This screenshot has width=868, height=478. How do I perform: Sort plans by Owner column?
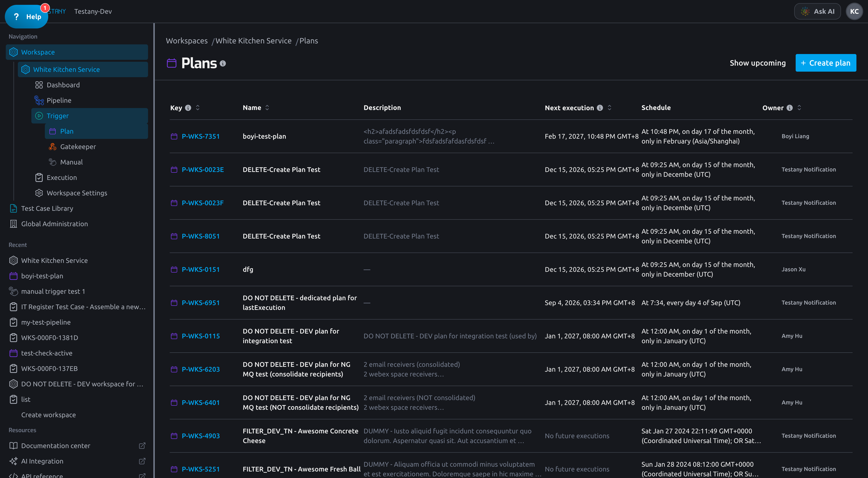pyautogui.click(x=799, y=108)
